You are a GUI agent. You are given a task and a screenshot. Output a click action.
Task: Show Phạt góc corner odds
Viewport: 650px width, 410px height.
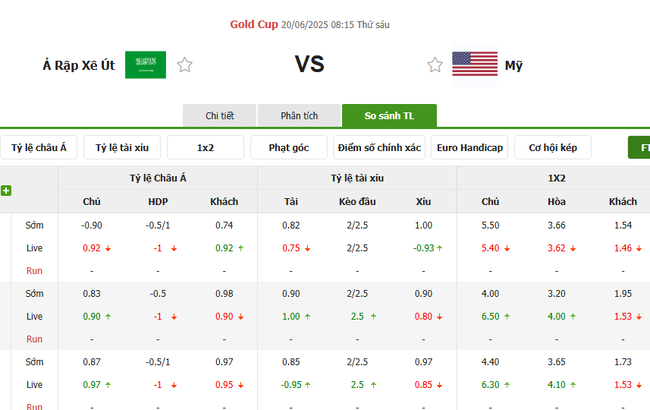tap(288, 148)
